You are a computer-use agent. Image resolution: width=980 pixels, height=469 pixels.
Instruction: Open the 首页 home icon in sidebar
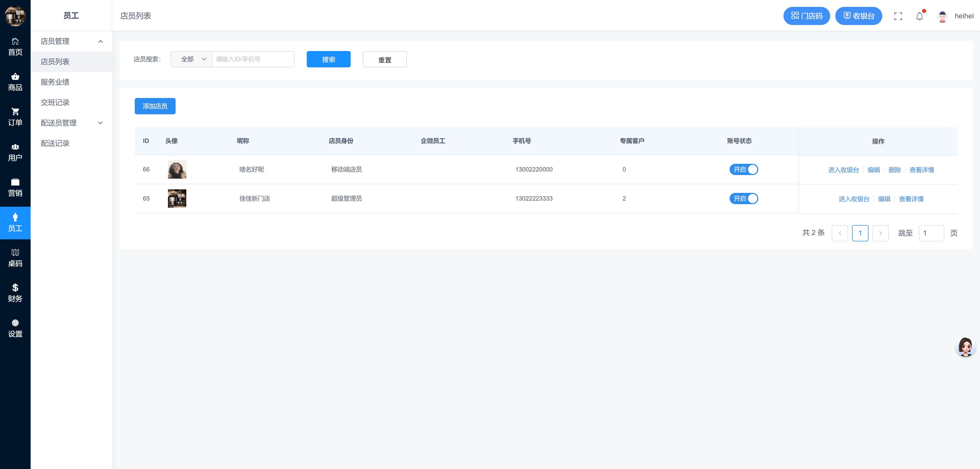pyautogui.click(x=15, y=46)
